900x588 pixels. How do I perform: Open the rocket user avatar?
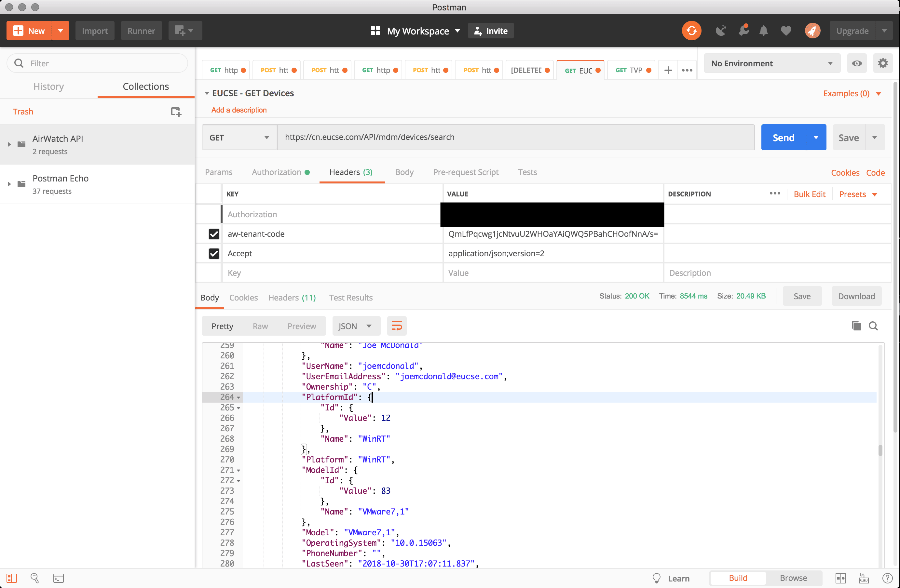(813, 31)
